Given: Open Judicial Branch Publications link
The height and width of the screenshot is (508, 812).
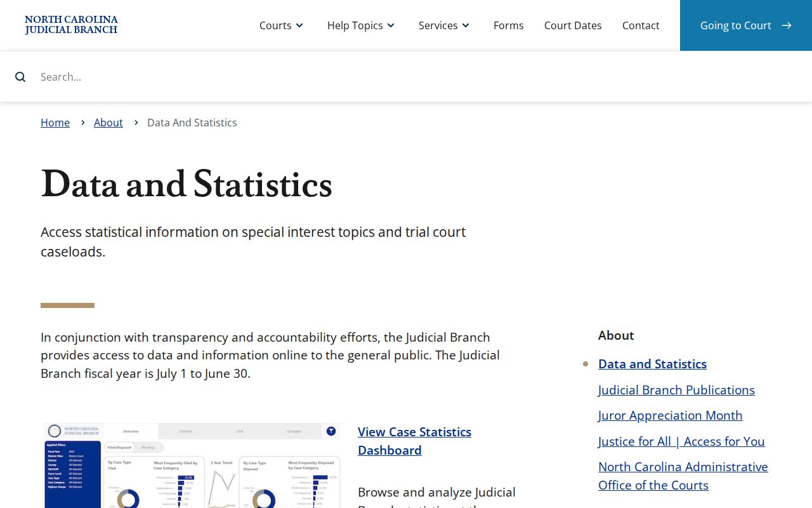Looking at the screenshot, I should (x=676, y=390).
